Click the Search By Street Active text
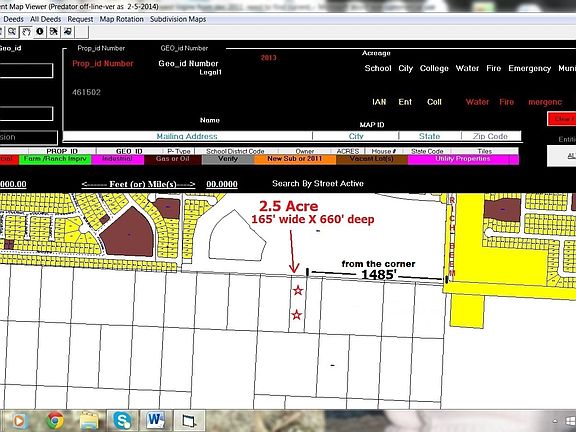 pos(318,183)
